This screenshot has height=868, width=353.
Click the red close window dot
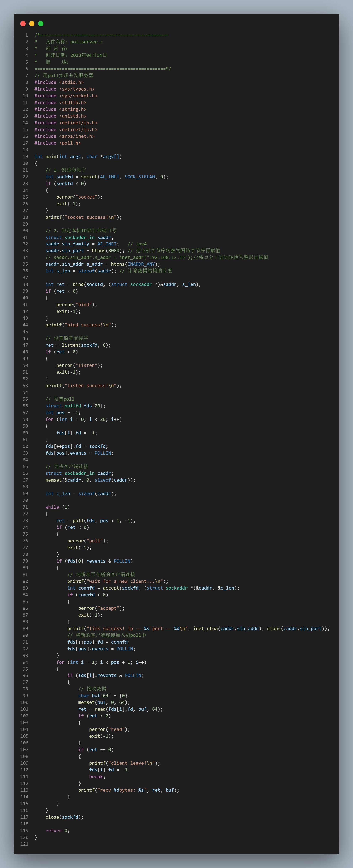coord(23,24)
